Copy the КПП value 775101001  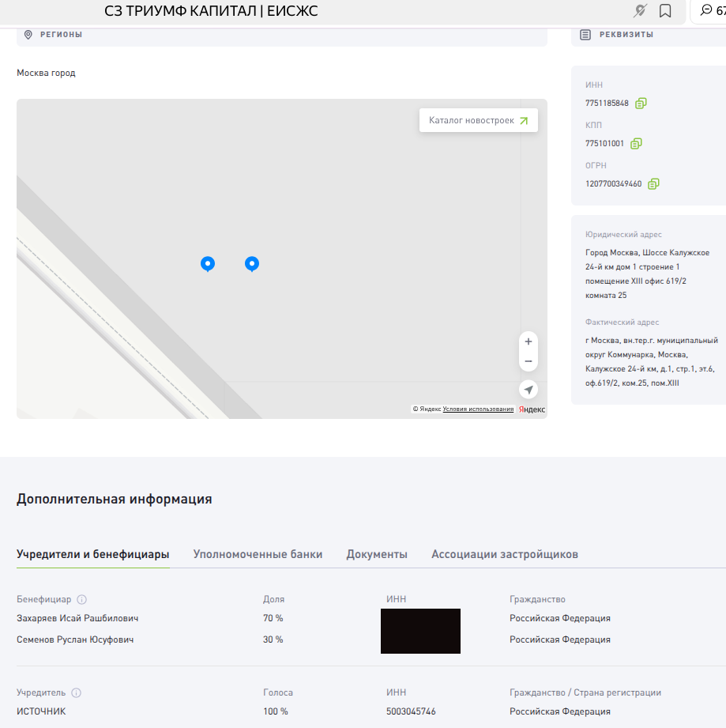(636, 144)
